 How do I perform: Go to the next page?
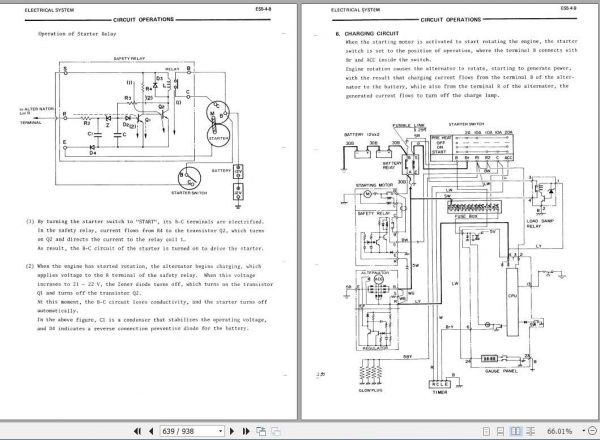coord(232,431)
